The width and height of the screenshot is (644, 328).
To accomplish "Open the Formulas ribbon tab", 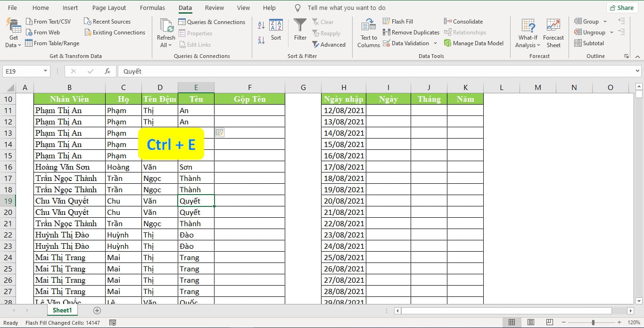I will pyautogui.click(x=152, y=8).
